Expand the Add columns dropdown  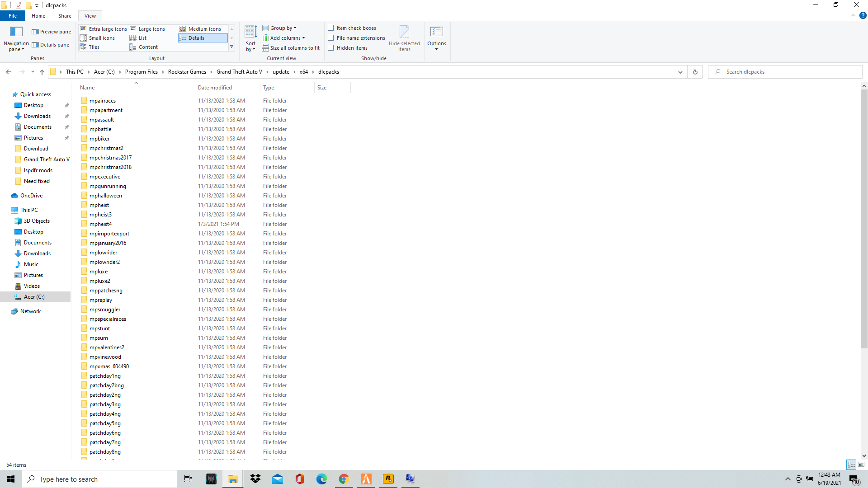pos(287,38)
